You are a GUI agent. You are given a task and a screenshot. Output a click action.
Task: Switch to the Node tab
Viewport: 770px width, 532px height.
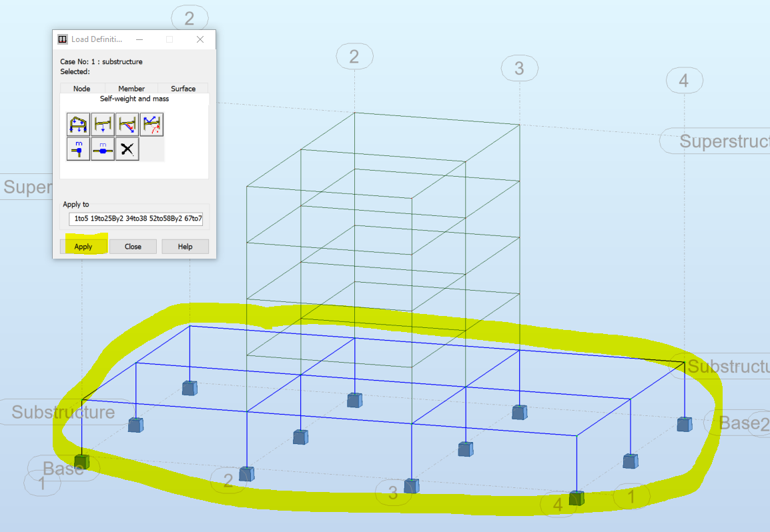(81, 88)
